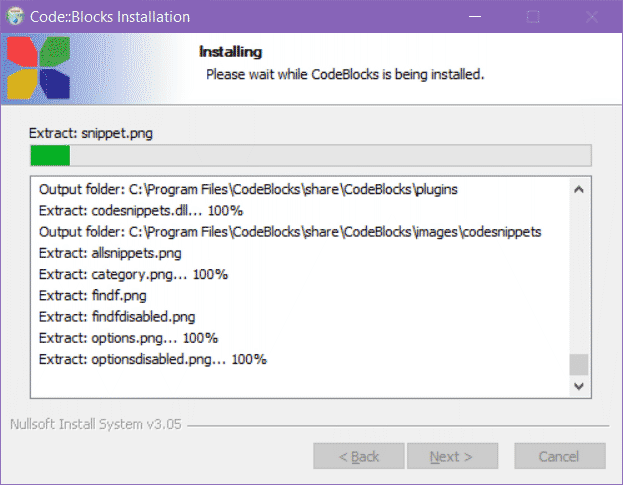Click the Code::Blocks installer title bar icon
Screen dimensions: 623x485
click(x=16, y=17)
